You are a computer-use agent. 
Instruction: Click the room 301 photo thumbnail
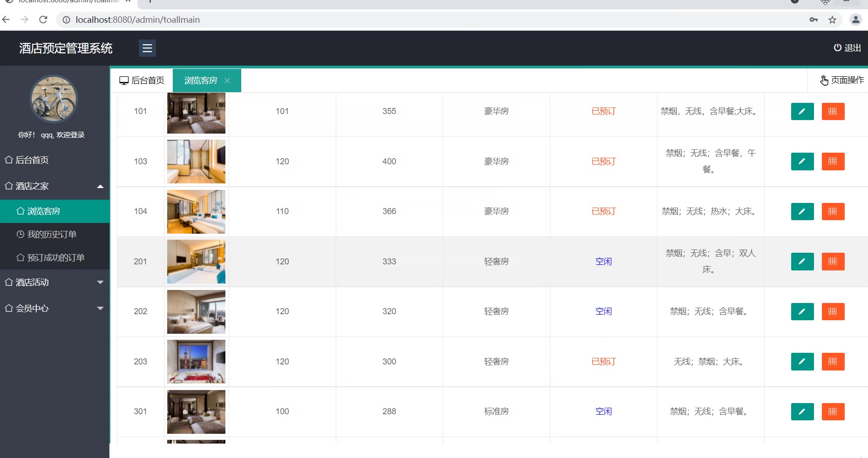point(196,411)
